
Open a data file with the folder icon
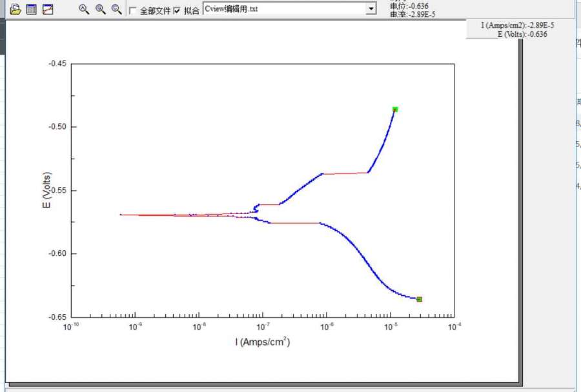15,9
